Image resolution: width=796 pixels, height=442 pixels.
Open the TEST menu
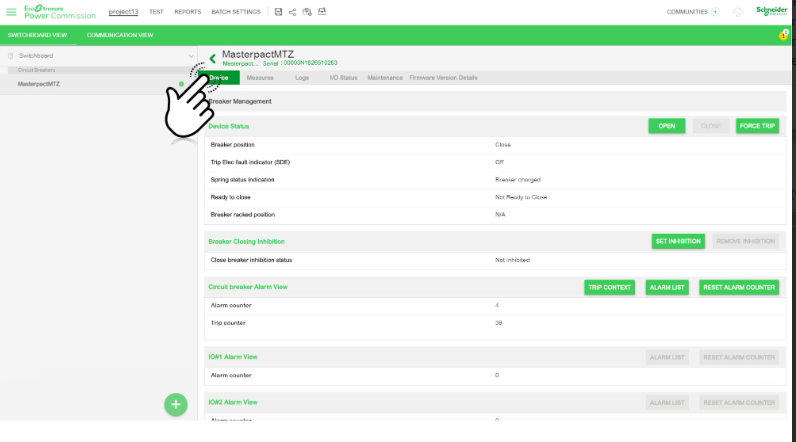click(156, 12)
